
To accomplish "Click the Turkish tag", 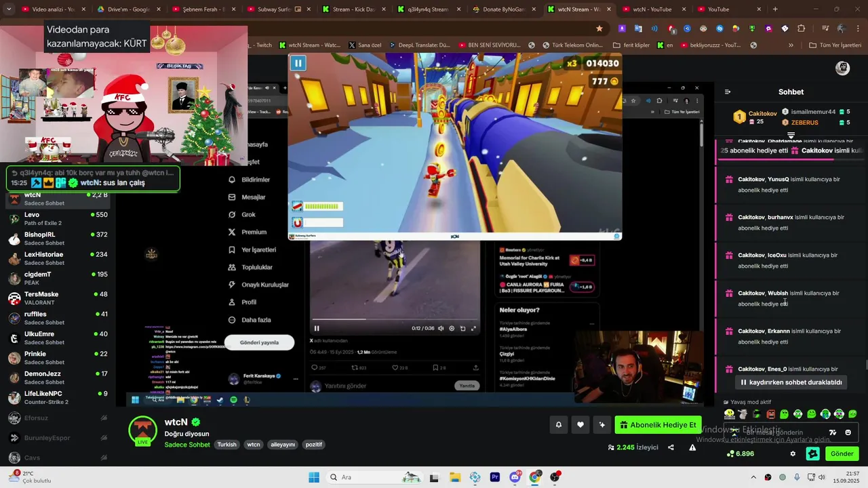I will (x=226, y=445).
